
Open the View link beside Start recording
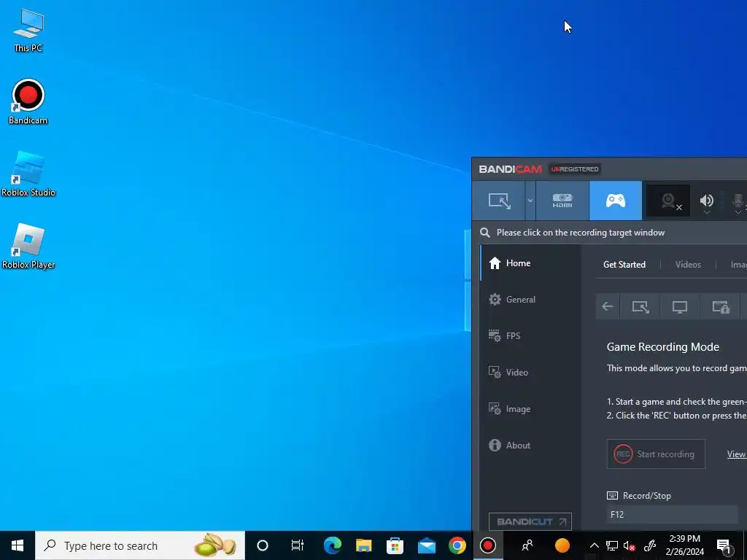737,454
